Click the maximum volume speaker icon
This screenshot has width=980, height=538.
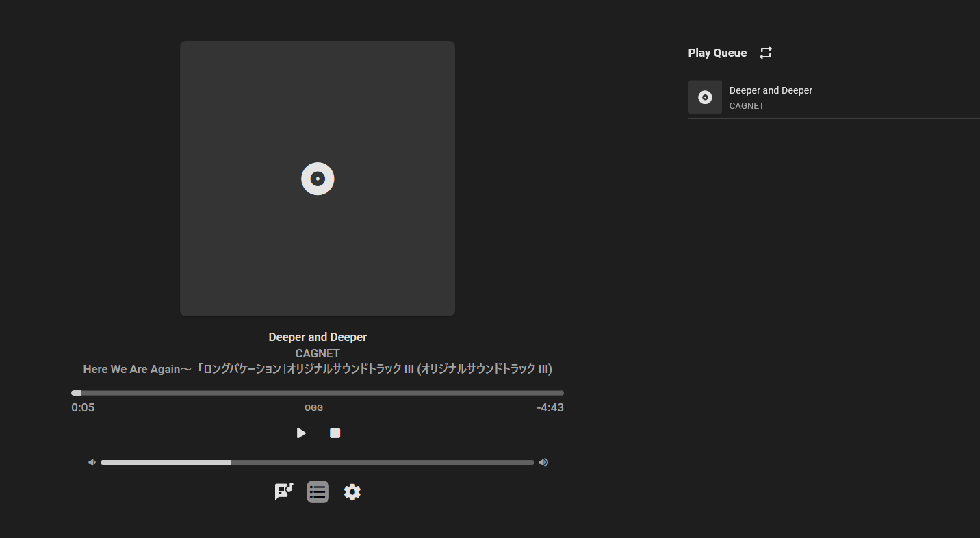coord(543,462)
